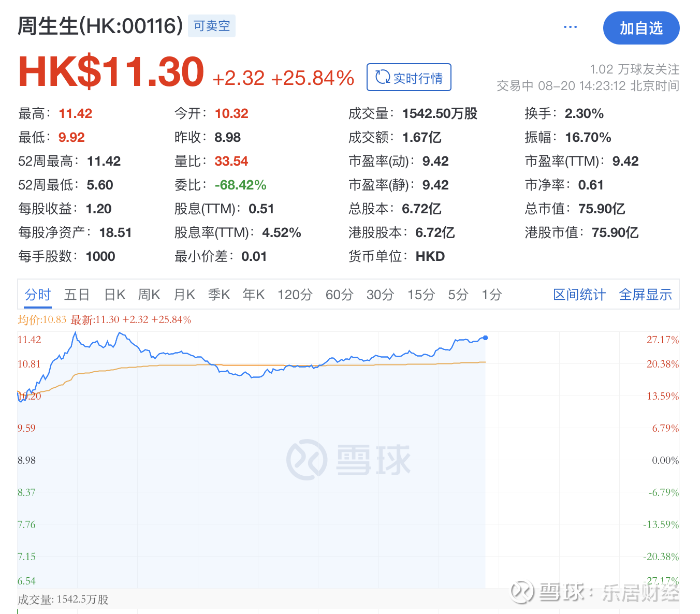700x614 pixels.
Task: Click the 加自选 button
Action: [x=641, y=28]
